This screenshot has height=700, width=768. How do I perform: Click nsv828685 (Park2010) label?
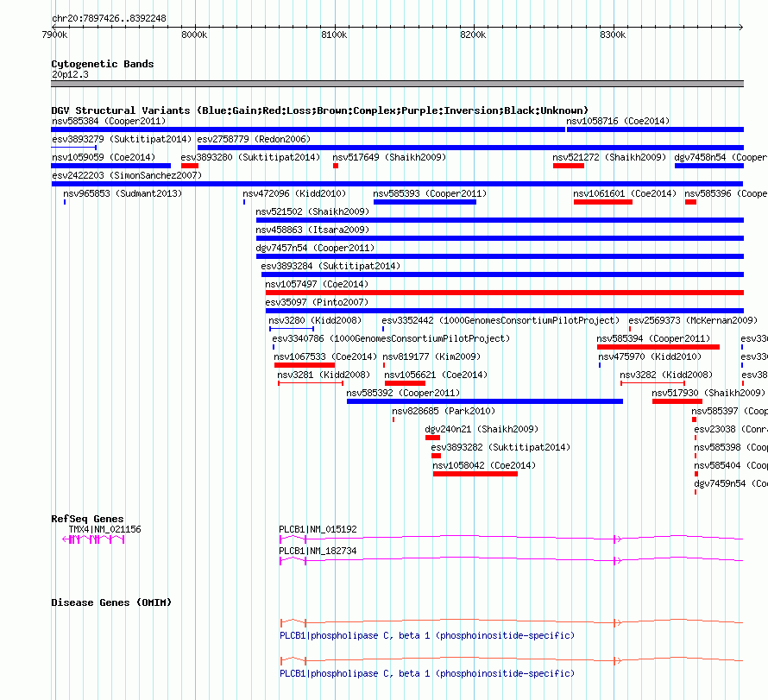(x=444, y=411)
